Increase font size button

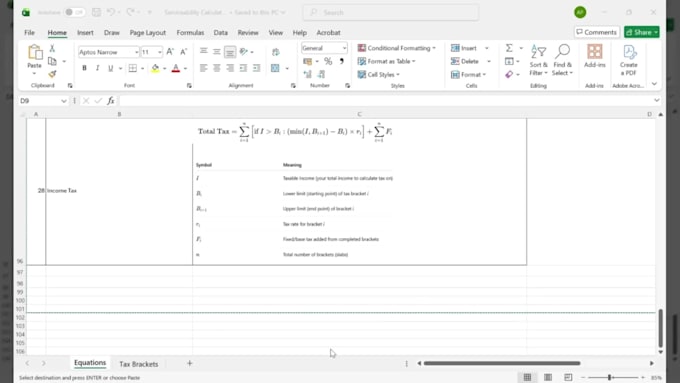click(x=170, y=52)
